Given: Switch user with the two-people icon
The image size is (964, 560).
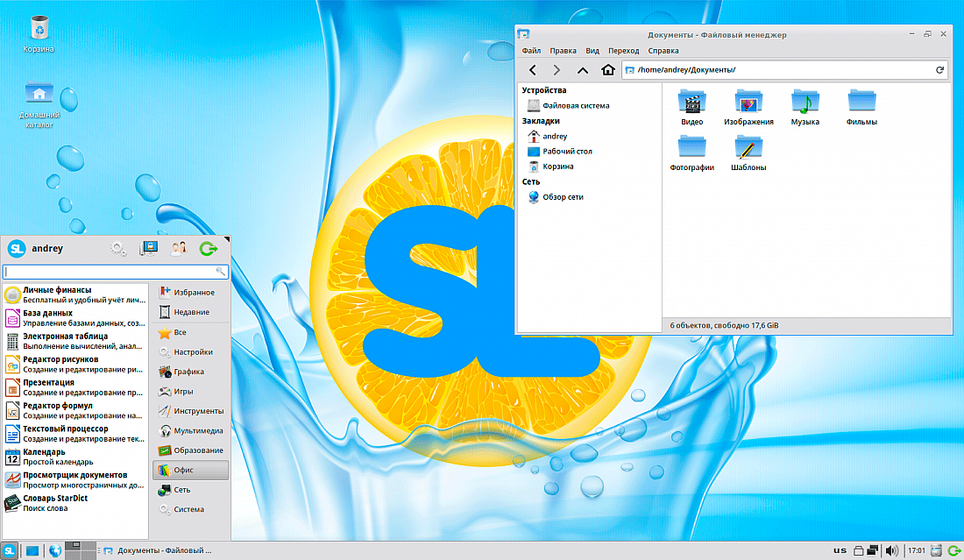Looking at the screenshot, I should [x=179, y=248].
